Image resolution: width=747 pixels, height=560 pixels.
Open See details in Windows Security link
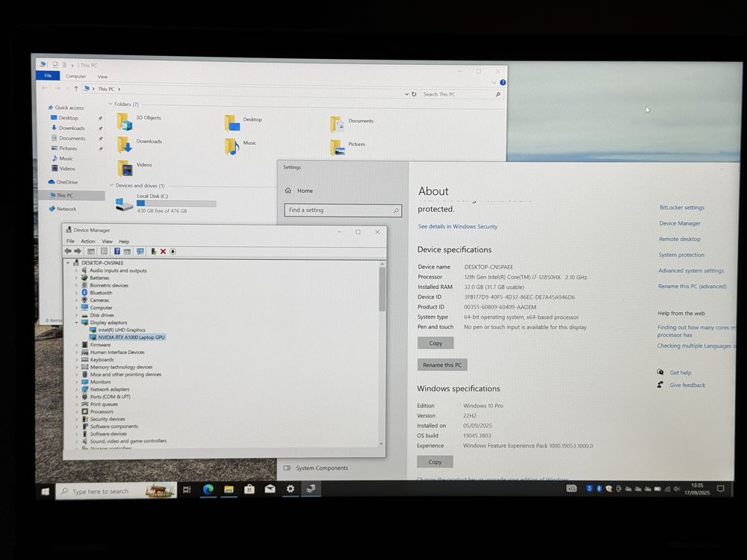[458, 227]
